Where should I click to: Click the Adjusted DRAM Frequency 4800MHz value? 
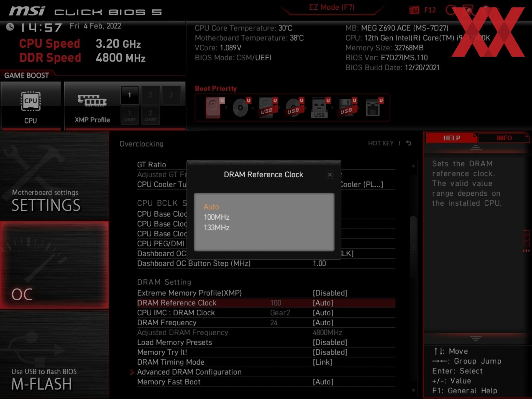pyautogui.click(x=328, y=332)
